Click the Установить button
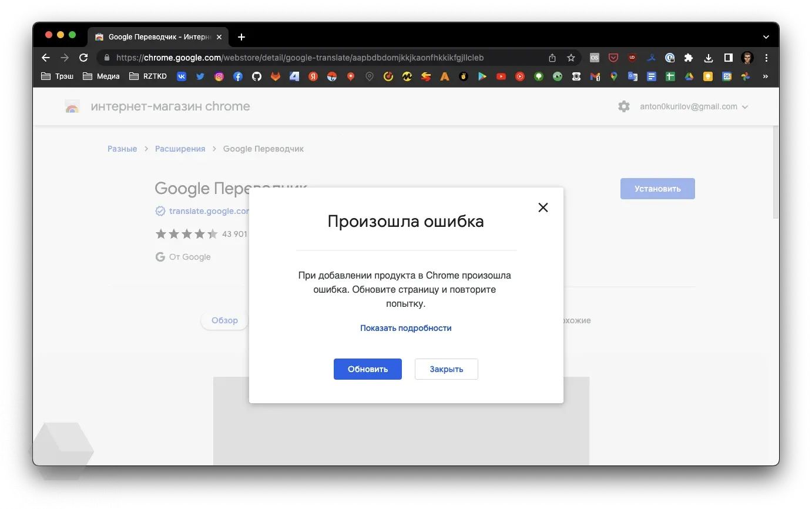Image resolution: width=812 pixels, height=509 pixels. click(657, 189)
